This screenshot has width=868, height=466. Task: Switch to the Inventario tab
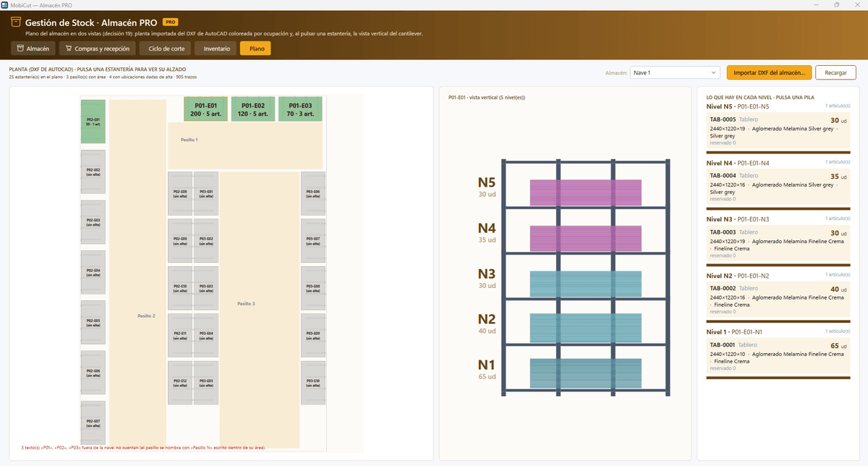(217, 48)
